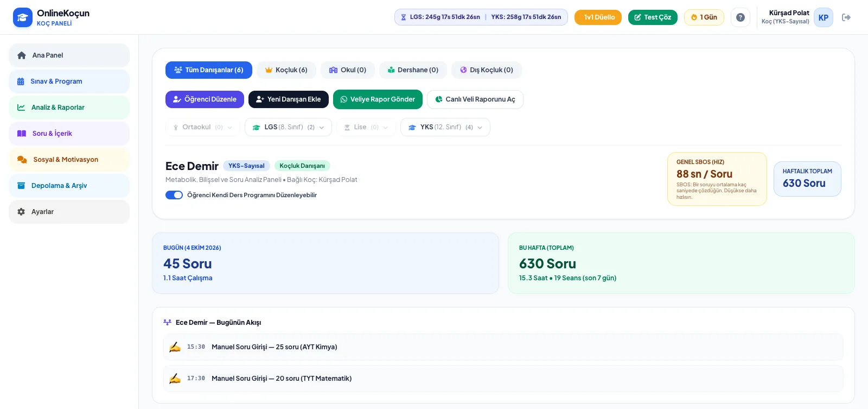
Task: Switch to the Okul (0) tab
Action: tap(348, 70)
